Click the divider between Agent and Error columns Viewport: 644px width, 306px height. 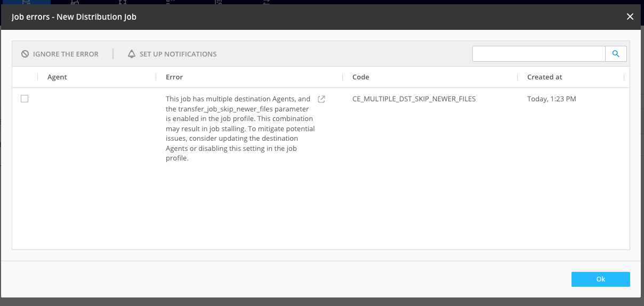pyautogui.click(x=156, y=77)
